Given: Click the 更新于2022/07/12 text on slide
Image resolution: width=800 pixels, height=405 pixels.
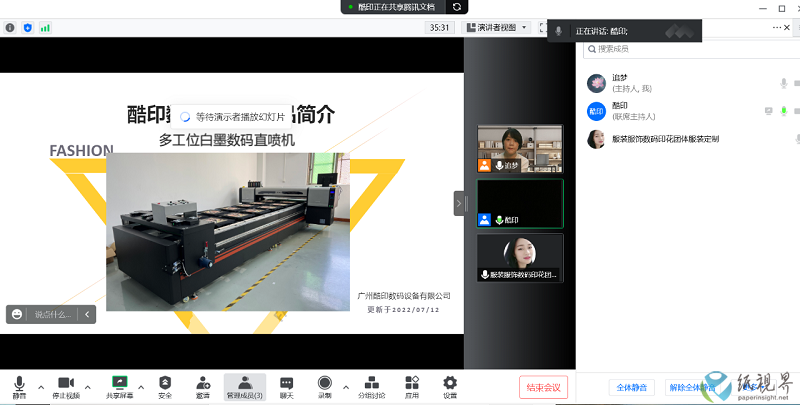Looking at the screenshot, I should coord(403,309).
